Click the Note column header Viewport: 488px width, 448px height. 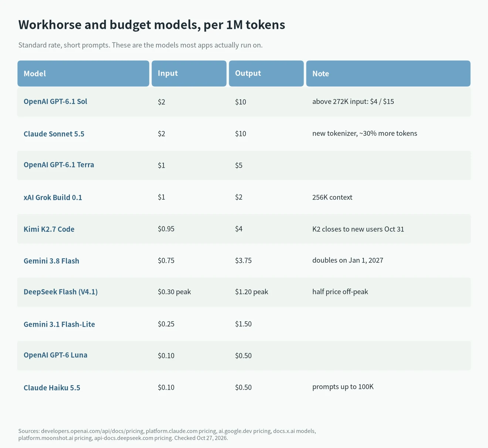388,74
